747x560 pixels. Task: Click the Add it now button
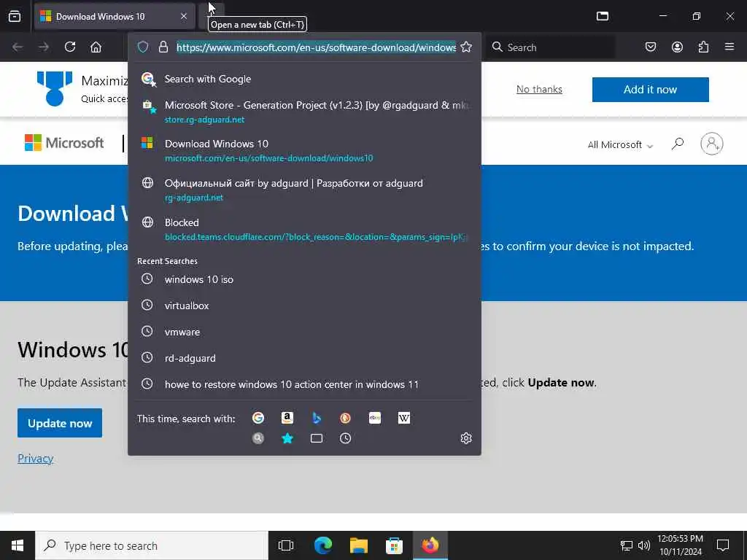[x=650, y=90]
